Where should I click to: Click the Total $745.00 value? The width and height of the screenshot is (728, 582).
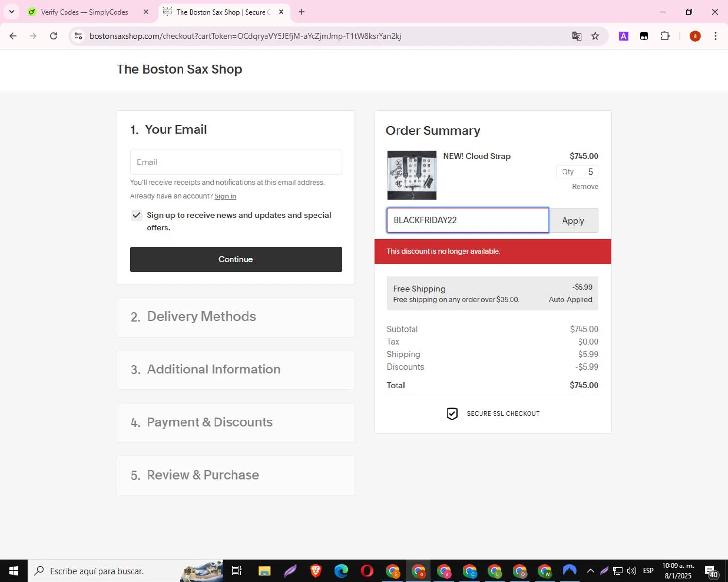(x=584, y=385)
